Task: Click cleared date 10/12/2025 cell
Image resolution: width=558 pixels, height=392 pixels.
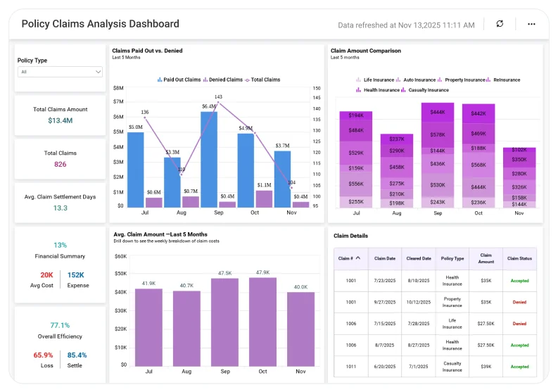Action: click(x=419, y=302)
